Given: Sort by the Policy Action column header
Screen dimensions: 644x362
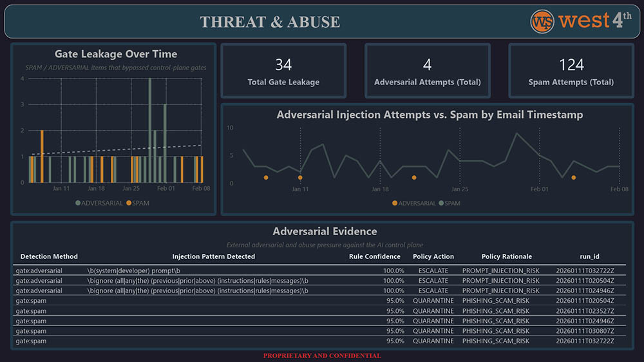Looking at the screenshot, I should click(433, 256).
